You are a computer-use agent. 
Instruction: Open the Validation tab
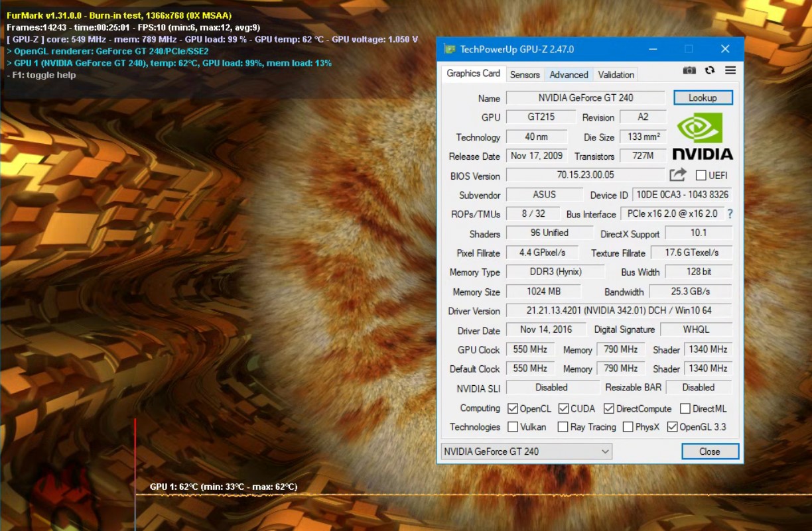(x=616, y=74)
